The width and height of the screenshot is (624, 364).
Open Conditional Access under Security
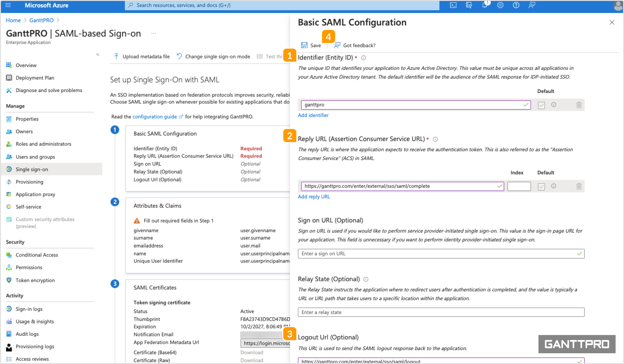(37, 255)
